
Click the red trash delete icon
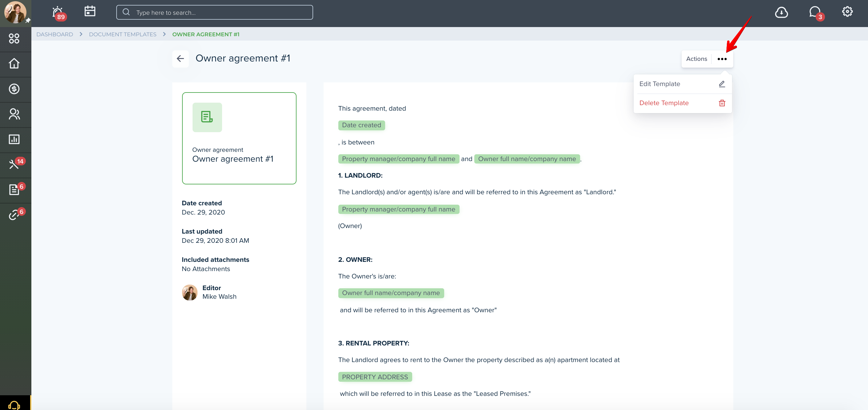[x=722, y=103]
